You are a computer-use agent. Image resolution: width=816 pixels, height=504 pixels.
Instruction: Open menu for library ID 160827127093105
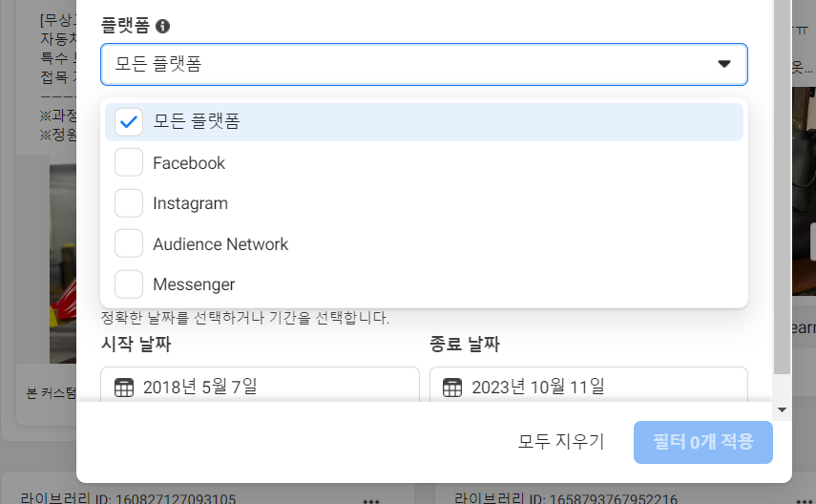click(371, 500)
